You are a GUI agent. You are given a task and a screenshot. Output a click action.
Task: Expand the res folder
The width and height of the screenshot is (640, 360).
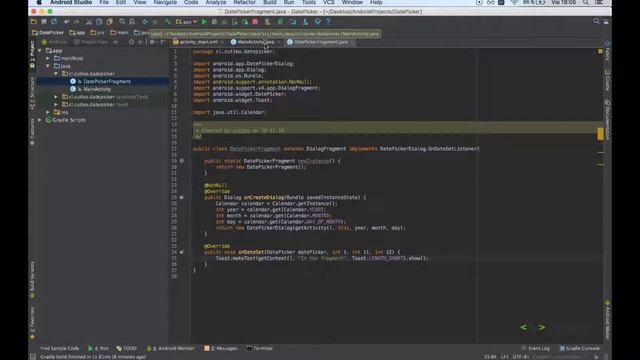pos(48,112)
